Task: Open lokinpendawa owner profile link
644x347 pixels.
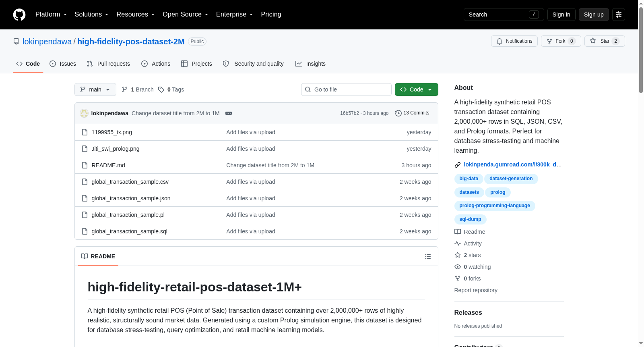Action: click(47, 42)
